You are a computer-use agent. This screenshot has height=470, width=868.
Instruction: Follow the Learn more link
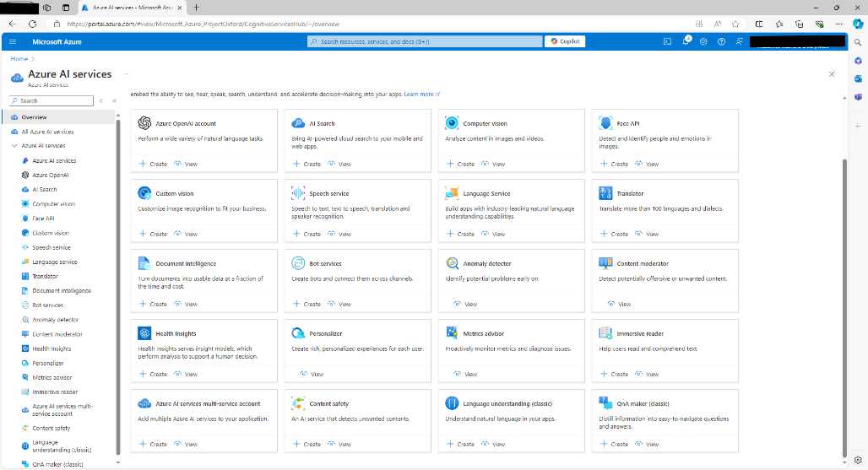tap(422, 94)
